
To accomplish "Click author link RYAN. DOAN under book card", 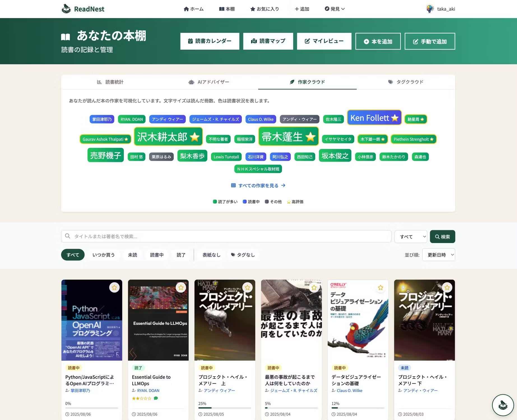I will pos(148,391).
